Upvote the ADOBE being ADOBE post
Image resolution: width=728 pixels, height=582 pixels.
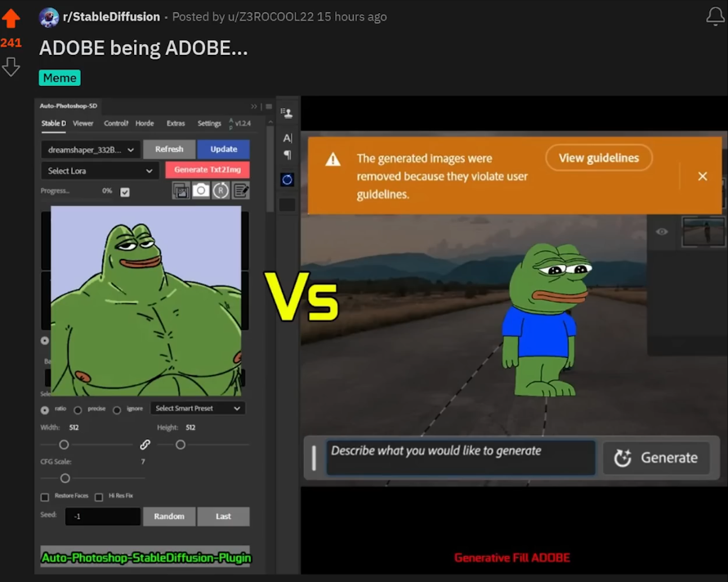point(11,19)
